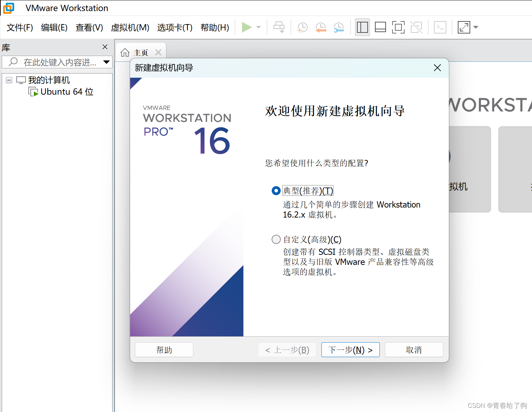Open the power options dropdown arrow
Viewport: 532px width, 412px height.
click(x=259, y=27)
